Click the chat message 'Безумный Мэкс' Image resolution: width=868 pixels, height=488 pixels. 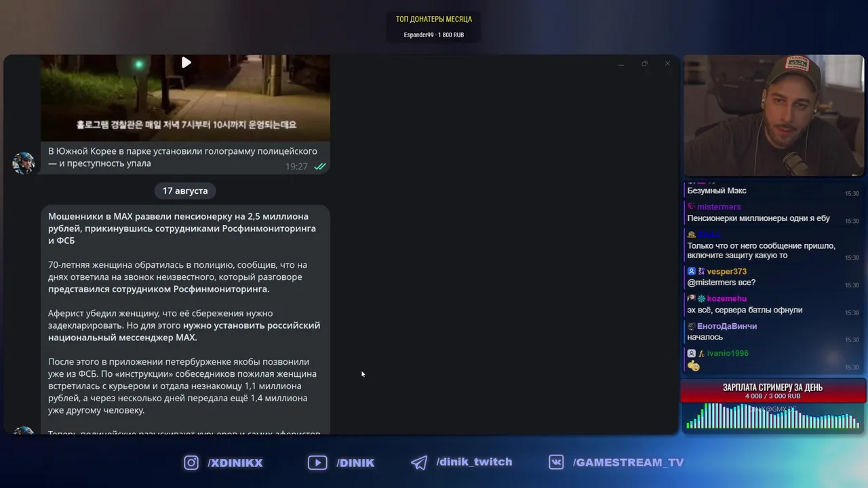click(x=717, y=191)
